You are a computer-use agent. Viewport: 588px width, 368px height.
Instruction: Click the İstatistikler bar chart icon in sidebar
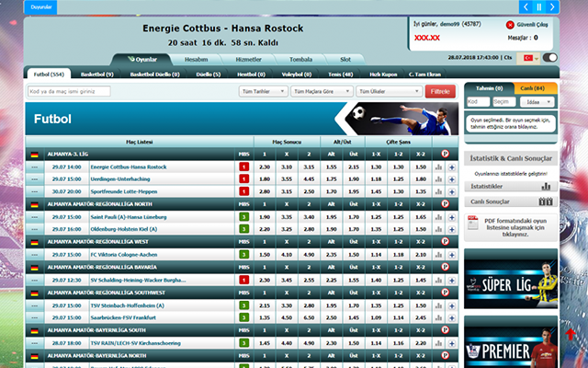pyautogui.click(x=546, y=186)
